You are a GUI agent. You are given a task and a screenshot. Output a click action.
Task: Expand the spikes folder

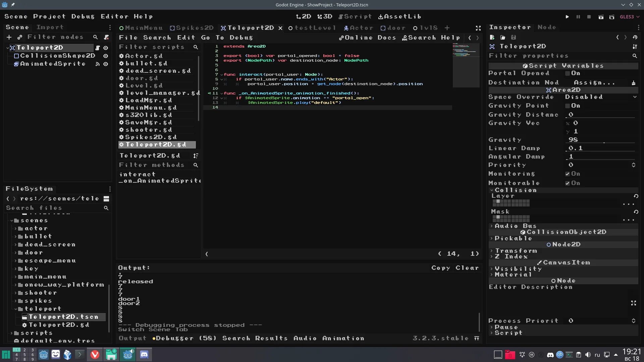pyautogui.click(x=15, y=301)
